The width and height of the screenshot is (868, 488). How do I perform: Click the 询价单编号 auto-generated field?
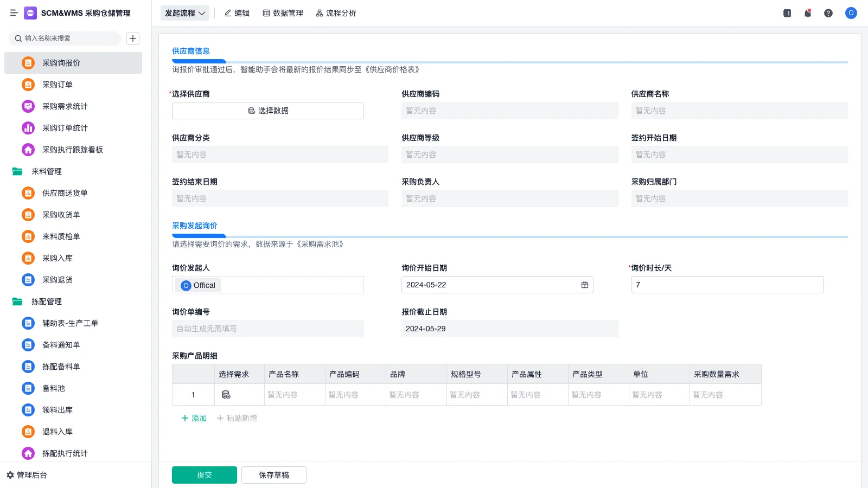[268, 329]
